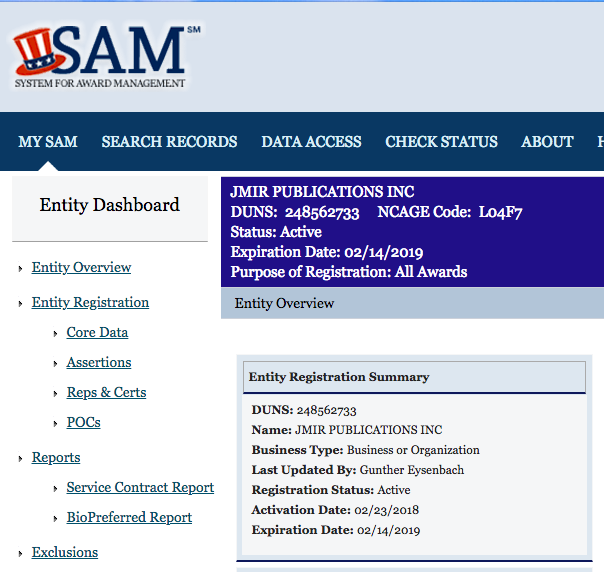Toggle the arrow beside Exclusions

tap(21, 554)
